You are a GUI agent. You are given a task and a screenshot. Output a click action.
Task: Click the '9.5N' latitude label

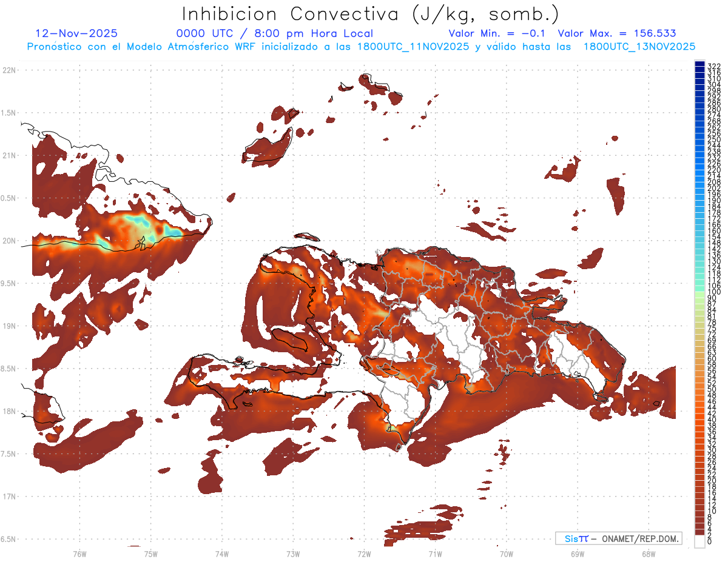(x=9, y=283)
